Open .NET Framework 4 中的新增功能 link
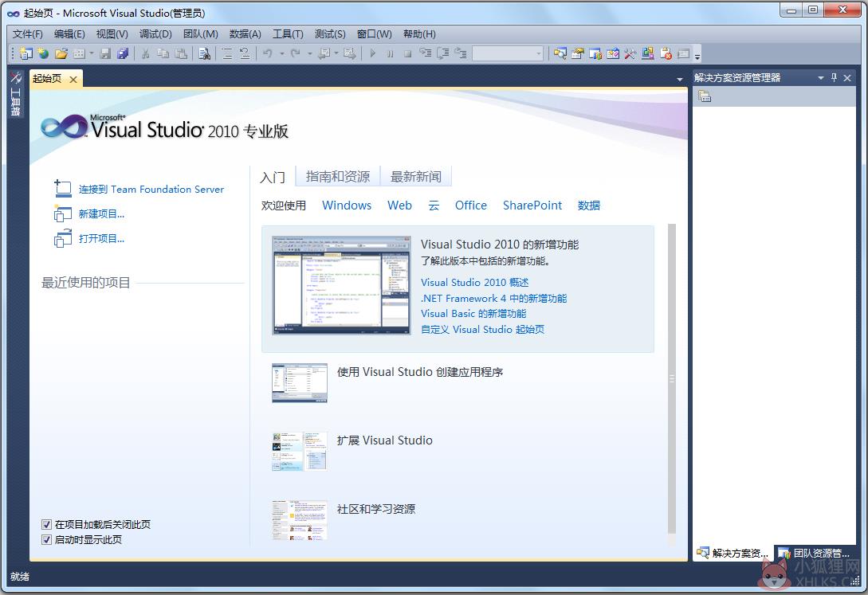This screenshot has width=868, height=595. click(494, 298)
